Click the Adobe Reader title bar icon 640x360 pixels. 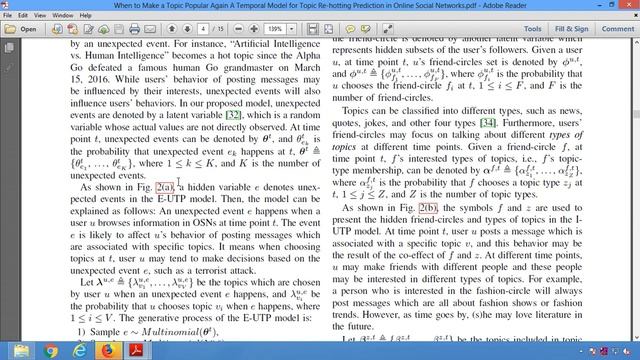tap(5, 5)
